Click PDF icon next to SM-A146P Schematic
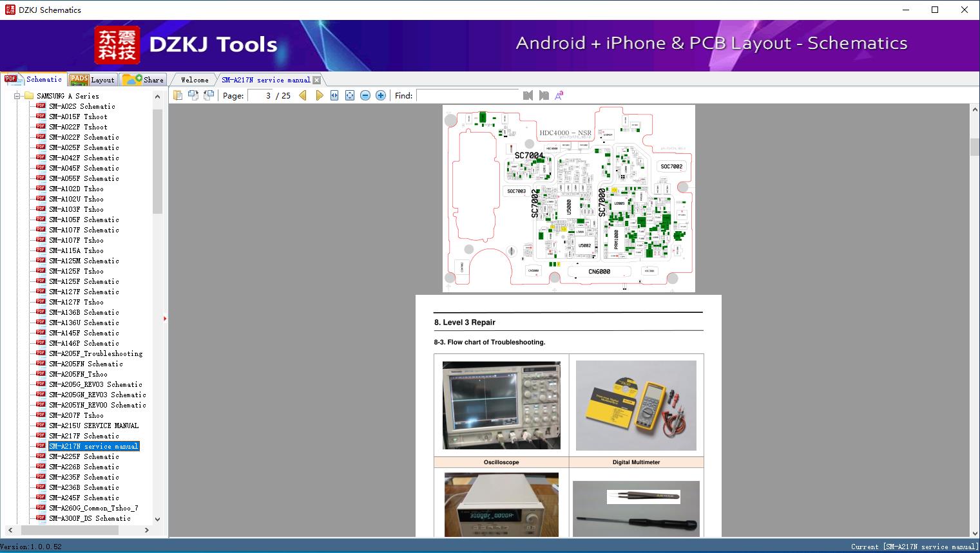The height and width of the screenshot is (553, 980). click(41, 342)
